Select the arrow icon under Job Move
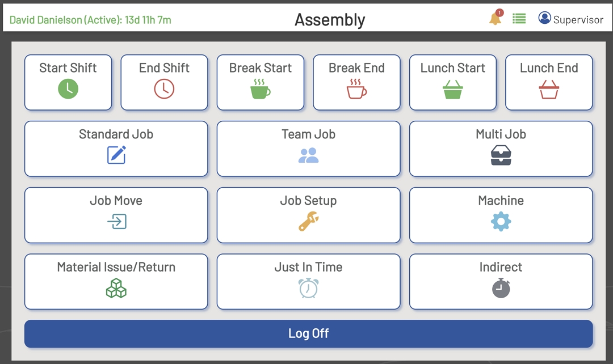This screenshot has width=613, height=364. 116,222
